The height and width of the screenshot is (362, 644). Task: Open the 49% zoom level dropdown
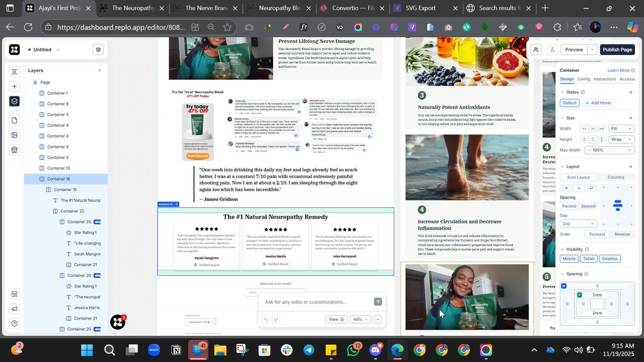361,319
